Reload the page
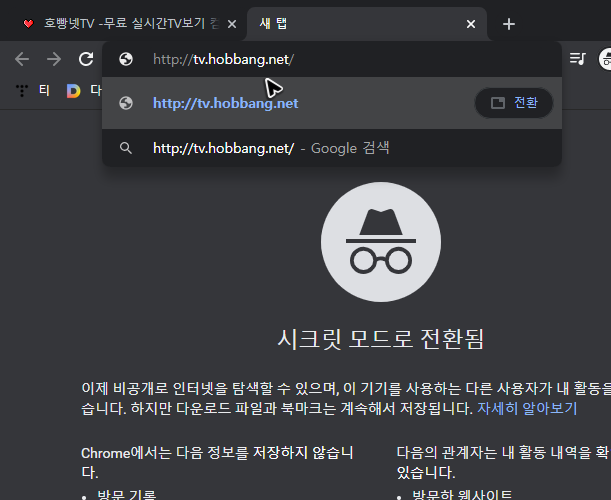The width and height of the screenshot is (611, 500). (86, 59)
